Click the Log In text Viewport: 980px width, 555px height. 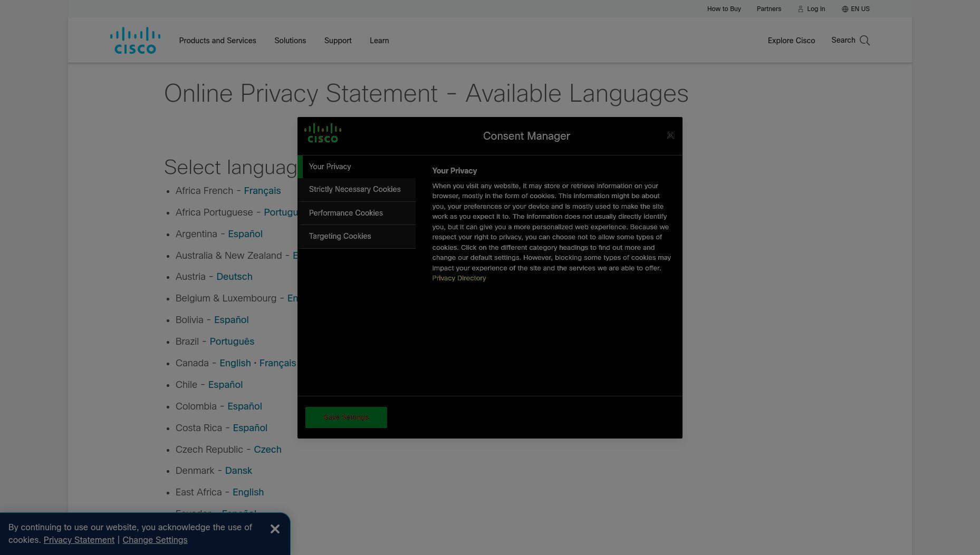[816, 9]
